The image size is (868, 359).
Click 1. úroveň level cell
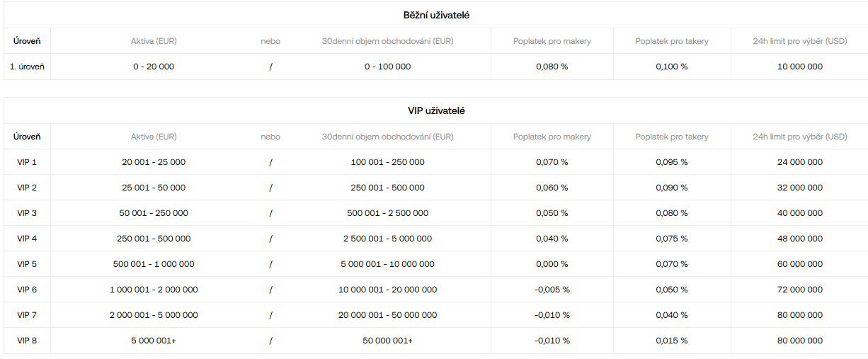pos(27,67)
